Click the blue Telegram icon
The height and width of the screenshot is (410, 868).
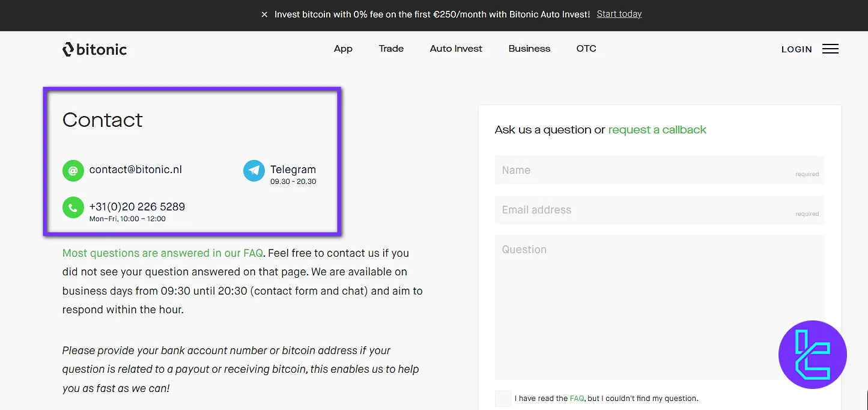pos(253,171)
